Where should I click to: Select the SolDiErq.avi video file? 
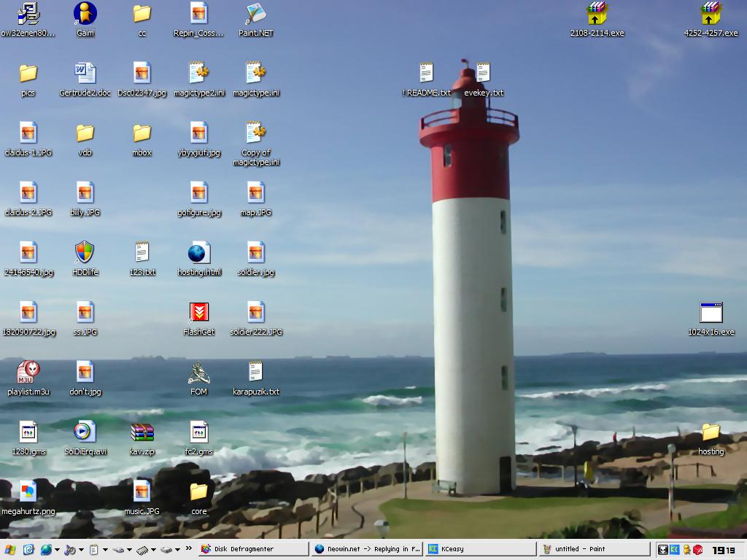point(85,432)
